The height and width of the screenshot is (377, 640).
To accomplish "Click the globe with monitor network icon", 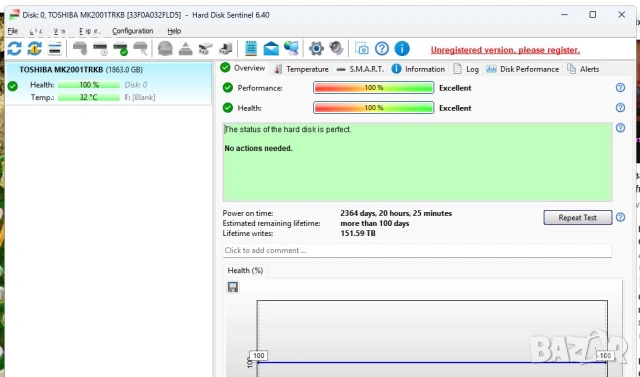I will coord(291,49).
